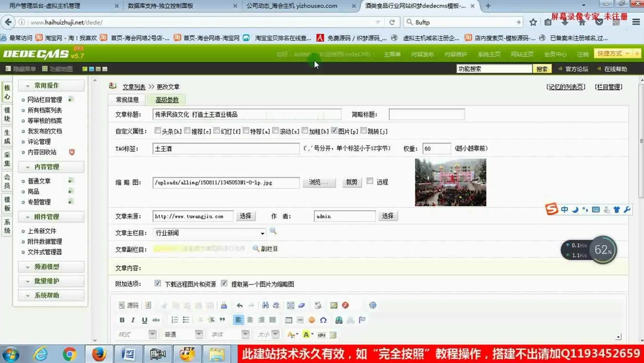The height and width of the screenshot is (363, 644).
Task: Click the 浏览 button for thumbnail image
Action: (x=318, y=182)
